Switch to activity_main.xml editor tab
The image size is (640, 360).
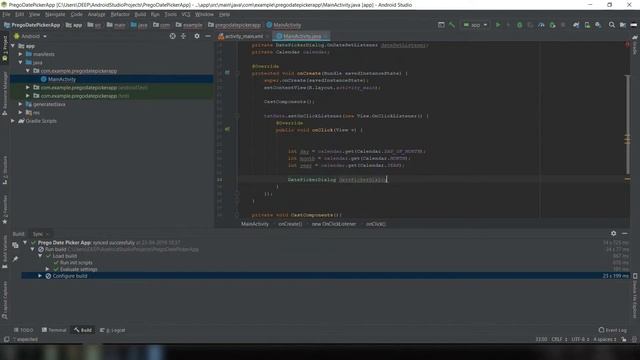[x=244, y=36]
